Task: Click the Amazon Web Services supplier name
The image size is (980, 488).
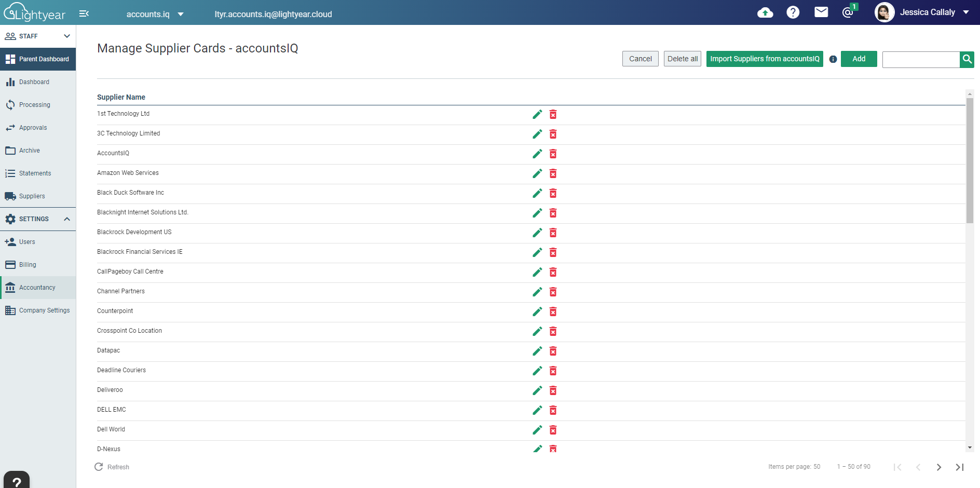Action: [128, 173]
